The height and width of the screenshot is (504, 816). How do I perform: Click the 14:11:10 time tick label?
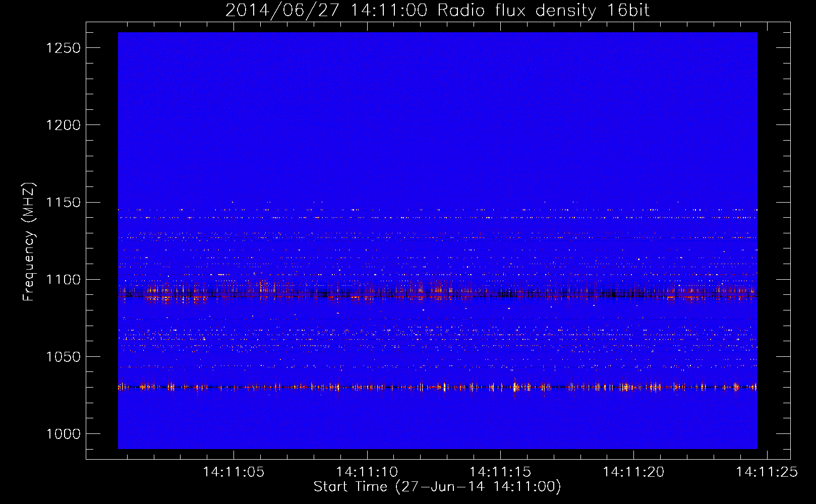click(x=367, y=472)
